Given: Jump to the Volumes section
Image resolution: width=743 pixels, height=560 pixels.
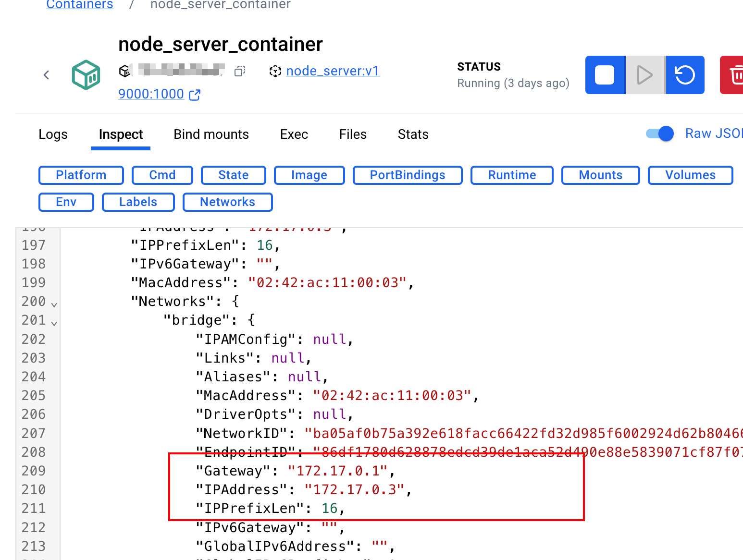Looking at the screenshot, I should click(691, 175).
